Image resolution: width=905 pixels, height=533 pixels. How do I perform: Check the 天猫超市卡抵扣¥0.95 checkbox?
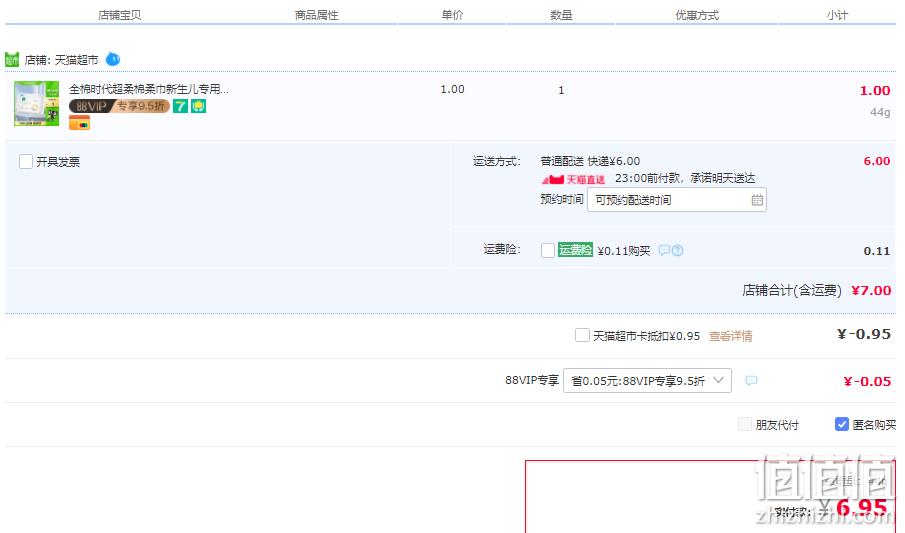(x=582, y=336)
